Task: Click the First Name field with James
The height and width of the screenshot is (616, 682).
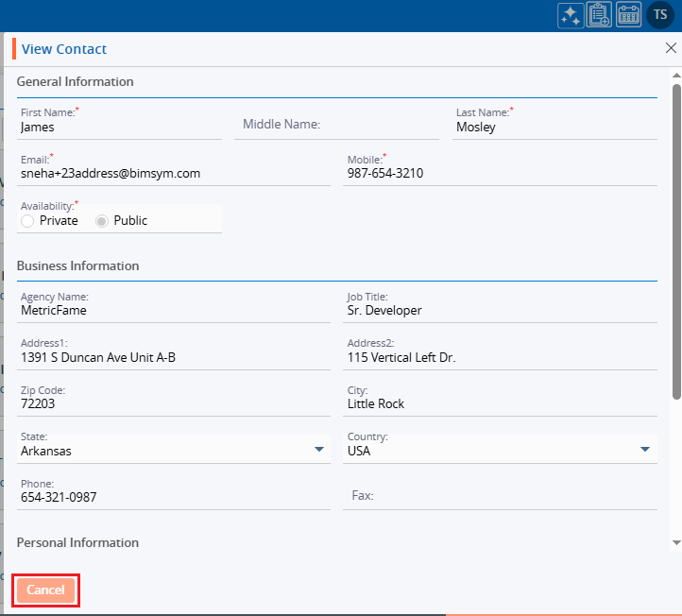Action: coord(119,128)
